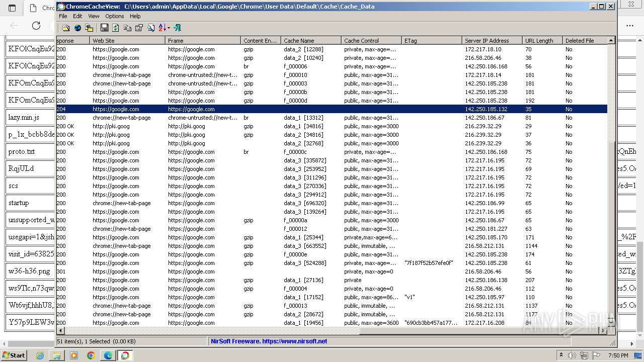Open the Help menu
The width and height of the screenshot is (644, 362).
135,16
